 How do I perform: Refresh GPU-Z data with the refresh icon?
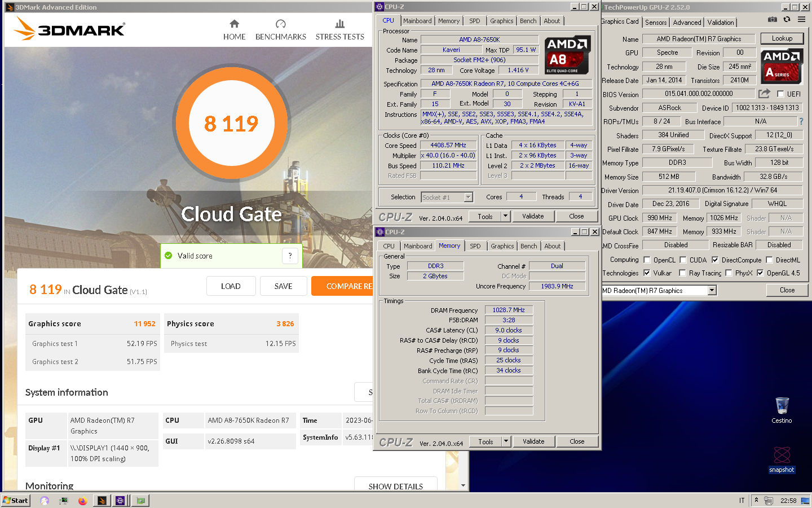pyautogui.click(x=787, y=19)
